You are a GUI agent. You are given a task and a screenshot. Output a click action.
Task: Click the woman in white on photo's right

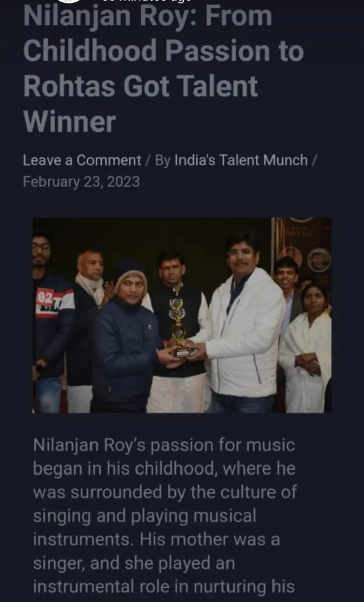(x=306, y=348)
